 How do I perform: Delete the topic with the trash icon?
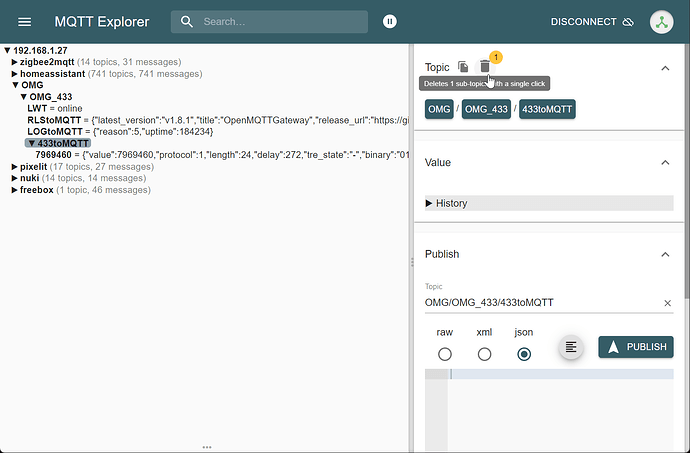[x=485, y=67]
